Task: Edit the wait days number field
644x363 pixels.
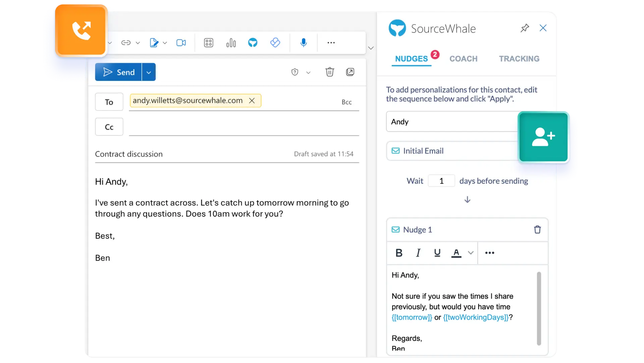Action: (x=441, y=181)
